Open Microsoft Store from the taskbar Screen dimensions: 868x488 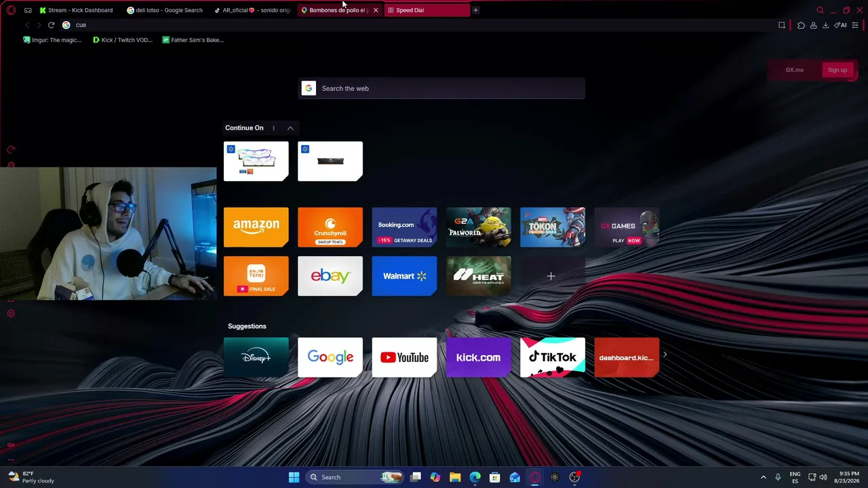pos(495,477)
